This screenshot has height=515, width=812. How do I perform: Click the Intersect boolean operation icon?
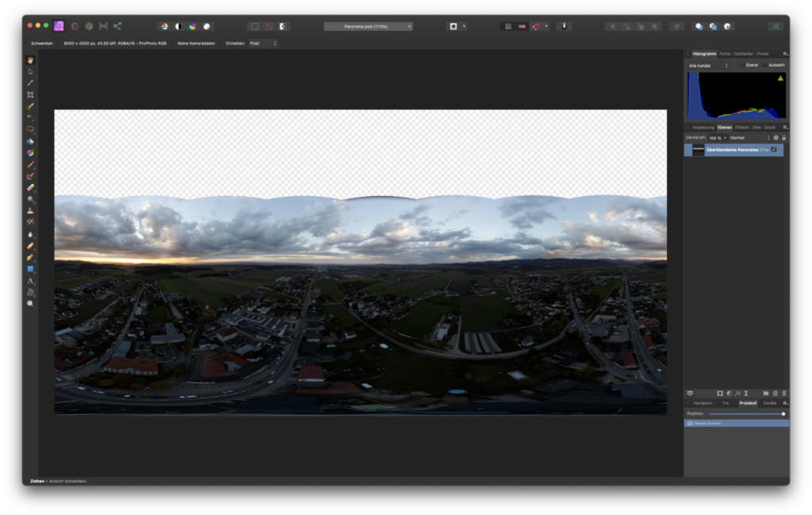[x=727, y=26]
